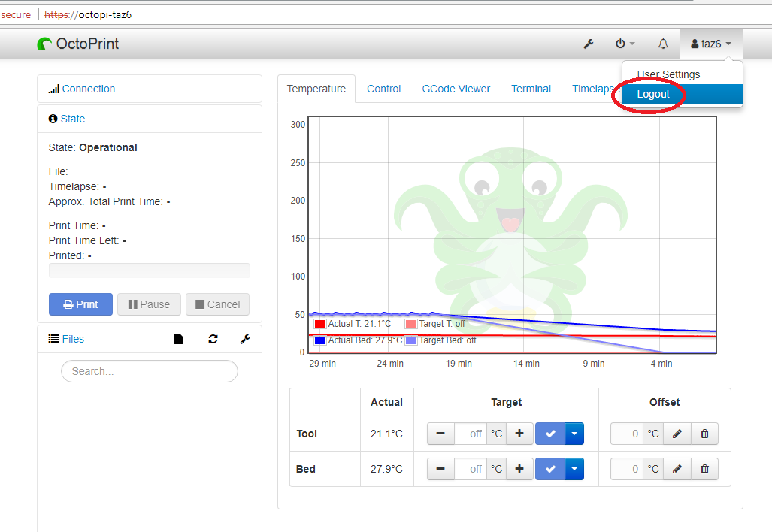Image resolution: width=772 pixels, height=532 pixels.
Task: Toggle the Target Bed legend swatch
Action: point(411,340)
